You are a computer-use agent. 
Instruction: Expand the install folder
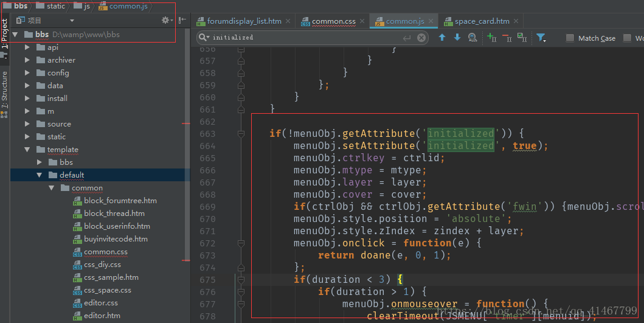(27, 98)
